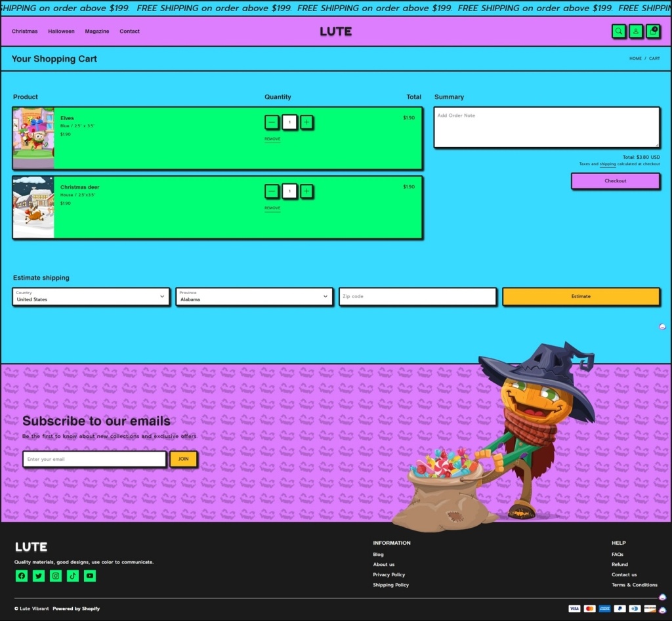Open the TikTok social icon
672x621 pixels.
tap(73, 576)
